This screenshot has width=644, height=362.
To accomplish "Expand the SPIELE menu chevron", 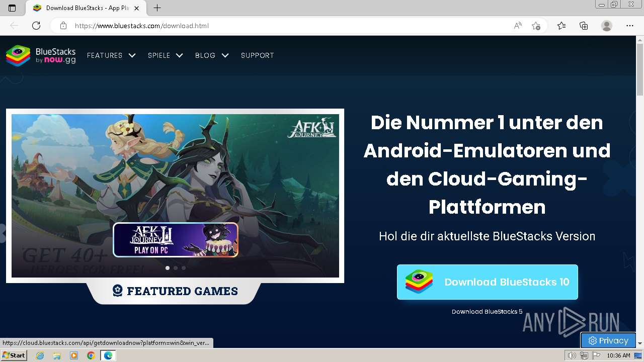I will [x=179, y=55].
